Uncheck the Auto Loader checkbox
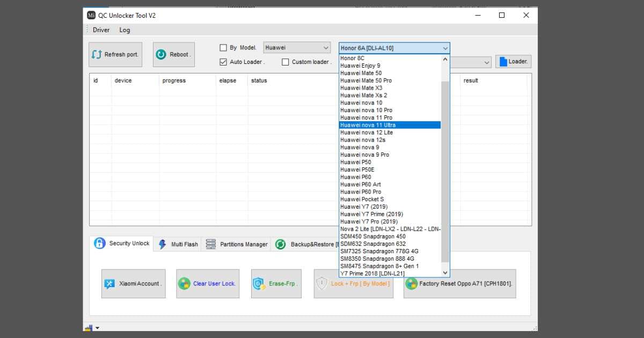 point(223,62)
